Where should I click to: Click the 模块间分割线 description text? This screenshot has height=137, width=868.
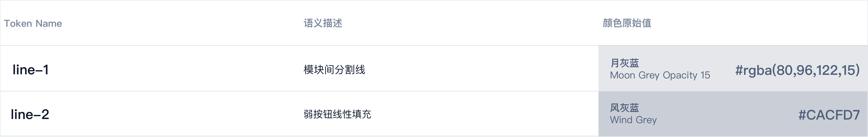334,70
